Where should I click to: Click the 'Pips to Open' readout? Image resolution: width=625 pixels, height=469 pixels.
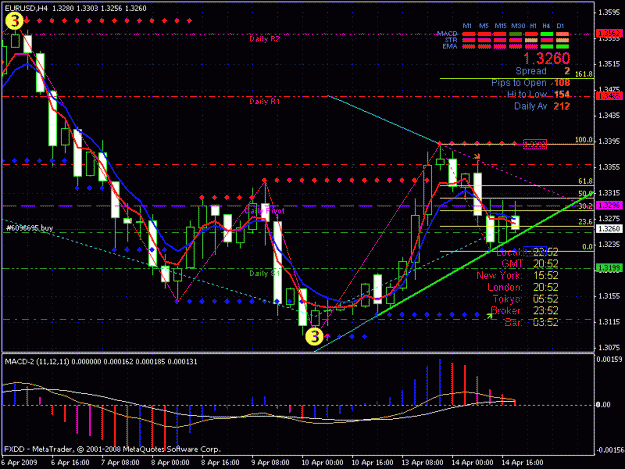[x=530, y=83]
